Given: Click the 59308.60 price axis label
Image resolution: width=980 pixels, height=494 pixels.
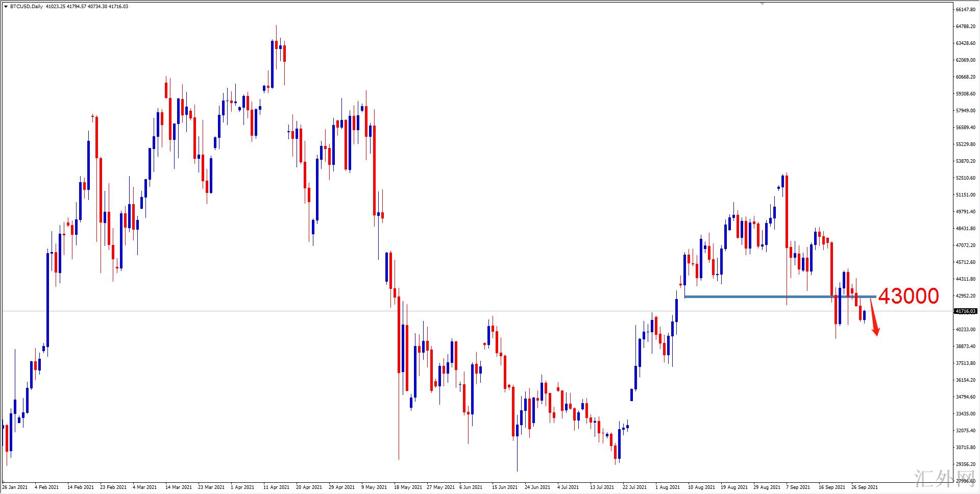Looking at the screenshot, I should click(966, 94).
